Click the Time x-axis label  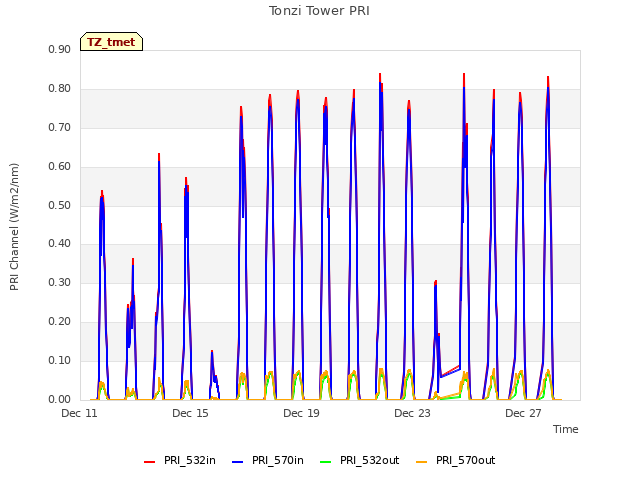coord(566,429)
